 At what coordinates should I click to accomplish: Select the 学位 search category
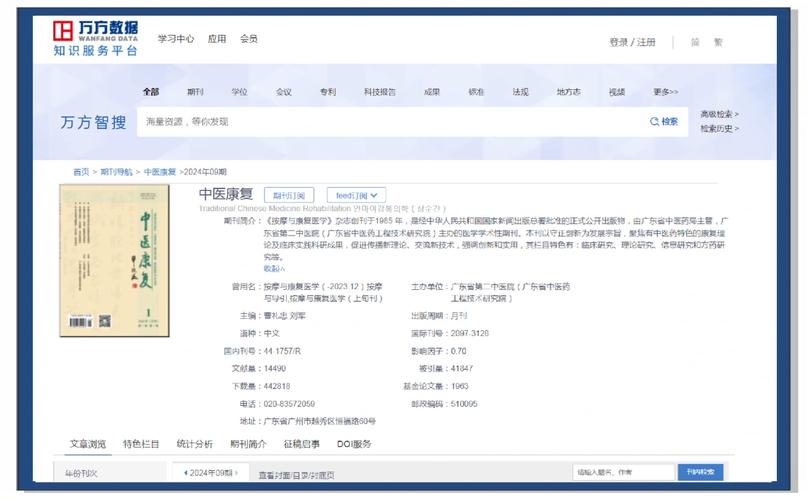239,92
